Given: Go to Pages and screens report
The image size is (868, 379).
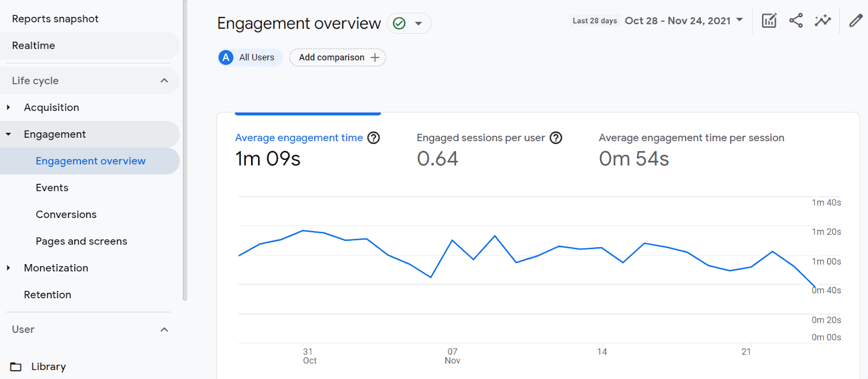Looking at the screenshot, I should [x=81, y=241].
